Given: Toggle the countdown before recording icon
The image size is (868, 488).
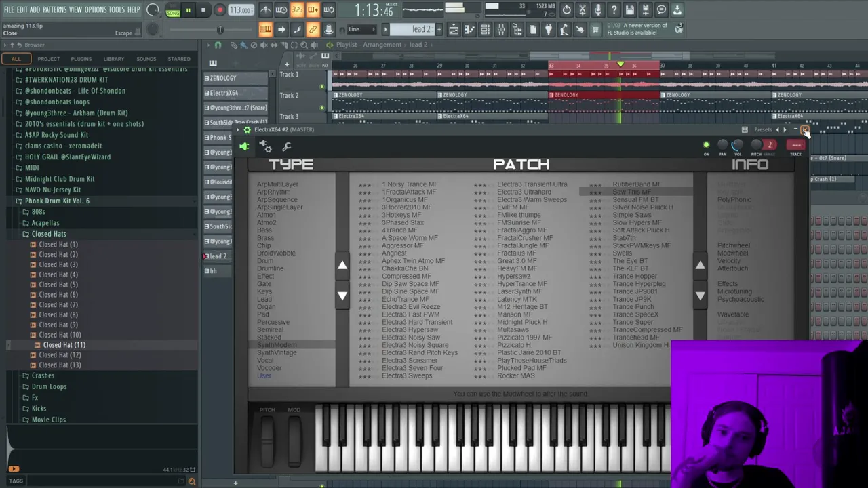Looking at the screenshot, I should (297, 10).
